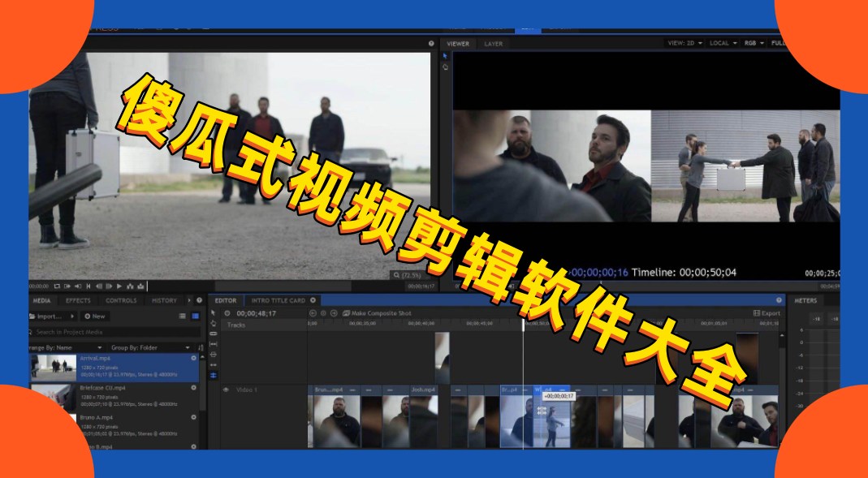
Task: Switch Media panel to list view
Action: click(182, 316)
